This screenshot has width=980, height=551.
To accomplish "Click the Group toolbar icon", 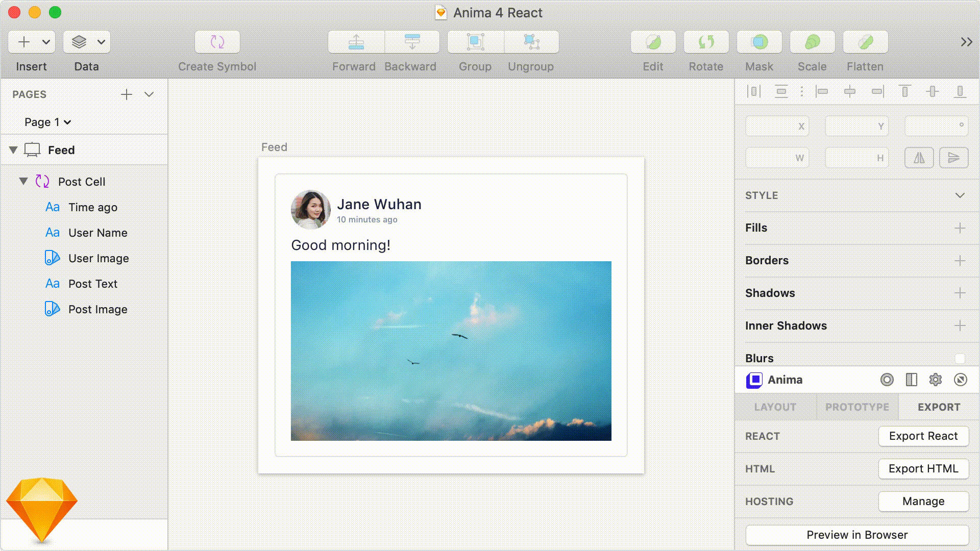I will pos(475,42).
